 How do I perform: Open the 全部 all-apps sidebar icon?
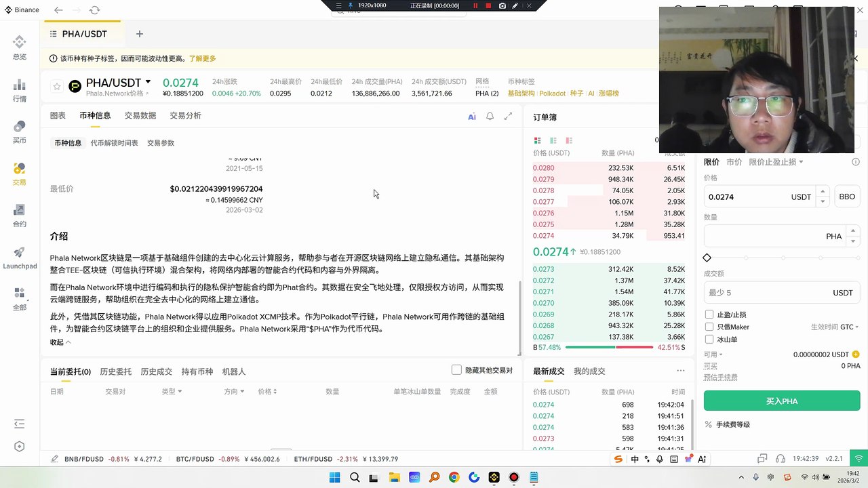(20, 298)
